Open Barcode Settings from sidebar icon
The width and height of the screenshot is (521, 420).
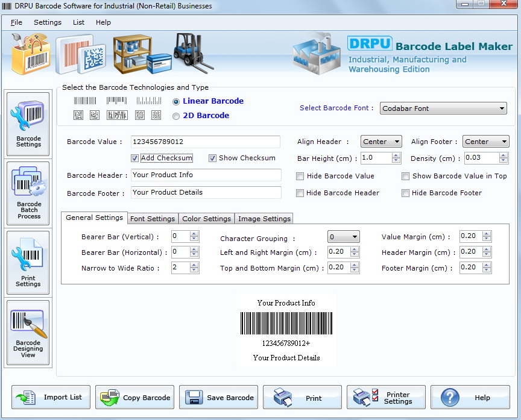28,124
